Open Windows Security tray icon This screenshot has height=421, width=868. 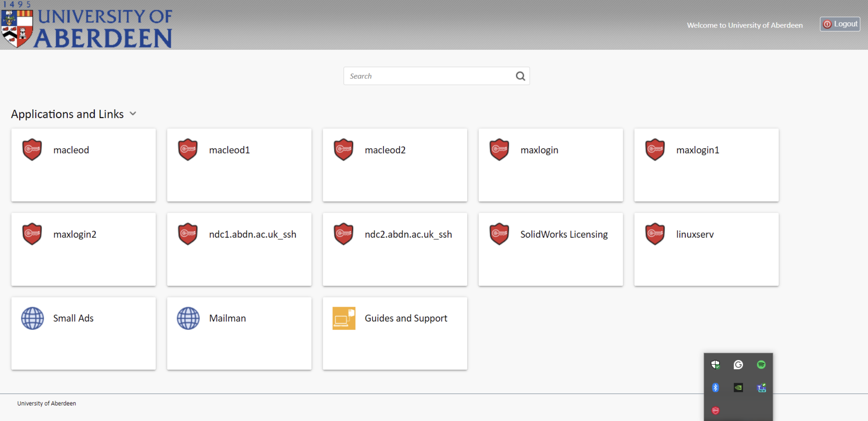coord(716,365)
